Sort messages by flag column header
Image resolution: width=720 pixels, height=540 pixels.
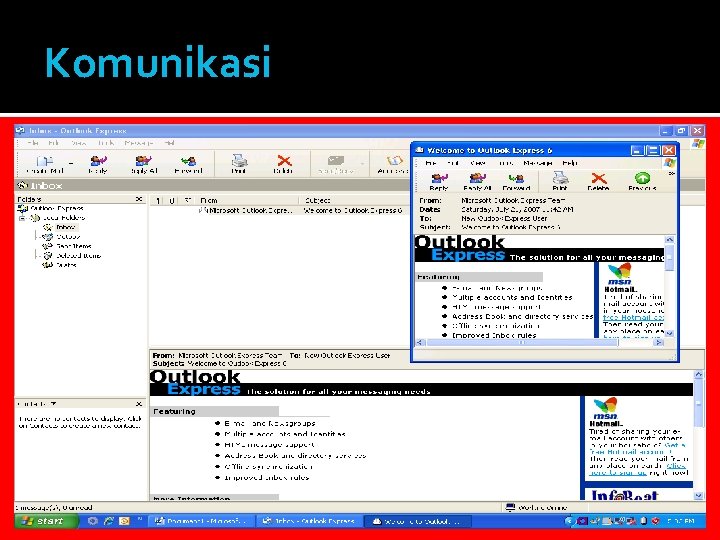pyautogui.click(x=187, y=201)
